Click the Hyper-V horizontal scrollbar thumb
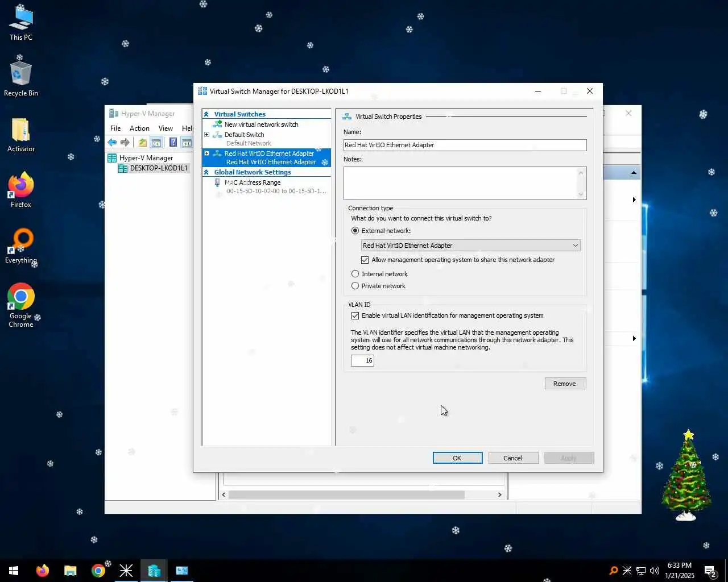Viewport: 728px width, 582px height. coord(346,495)
